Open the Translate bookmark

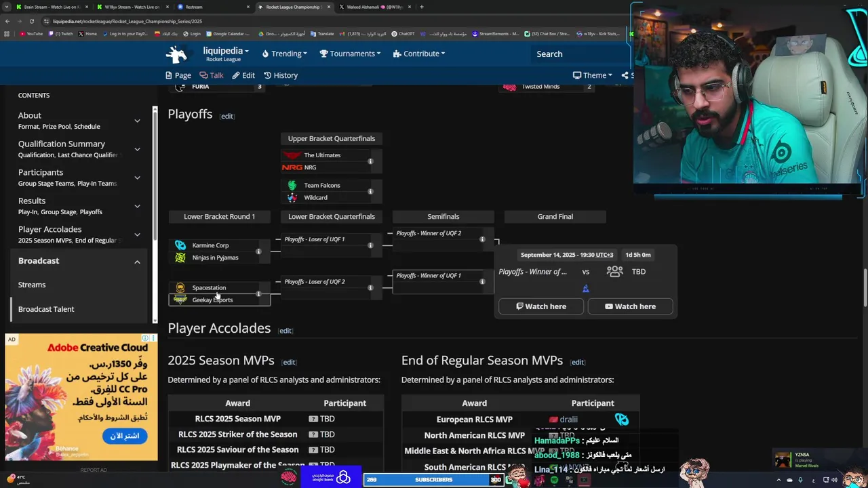(321, 33)
